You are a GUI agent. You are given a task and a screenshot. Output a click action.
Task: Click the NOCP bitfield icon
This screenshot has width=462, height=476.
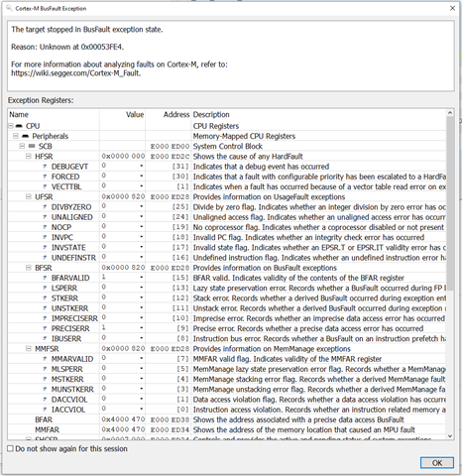[x=45, y=227]
